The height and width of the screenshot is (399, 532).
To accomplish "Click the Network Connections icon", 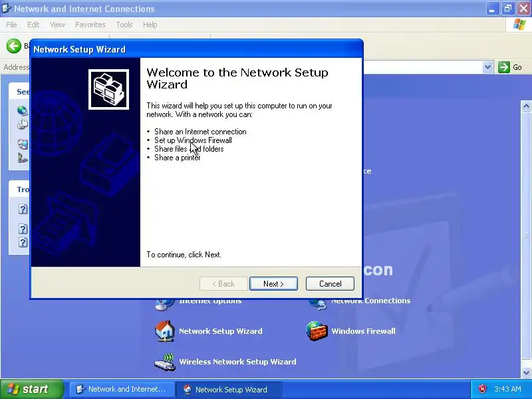I will [318, 305].
